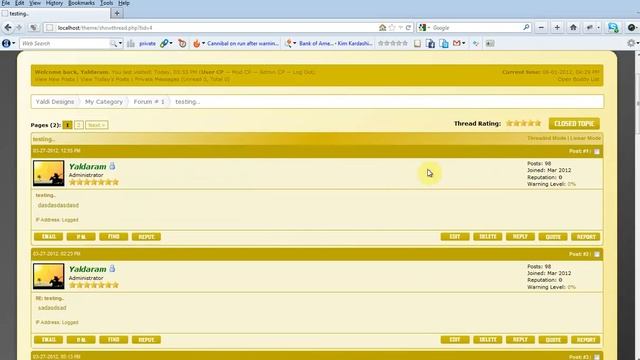
Task: Click the site identity icon left of address
Action: click(x=49, y=28)
